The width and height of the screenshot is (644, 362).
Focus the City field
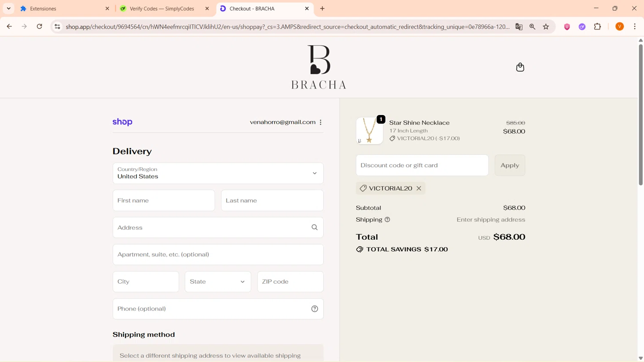[x=146, y=282]
